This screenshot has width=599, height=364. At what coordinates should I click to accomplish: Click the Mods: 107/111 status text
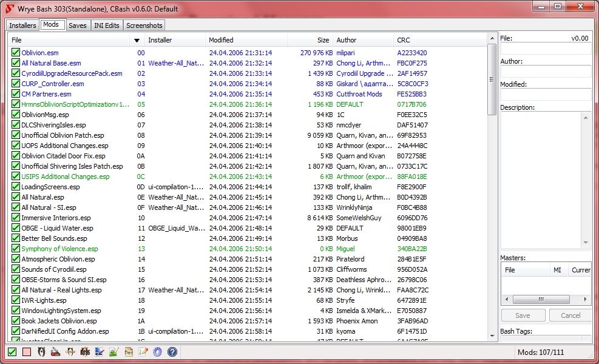click(x=541, y=352)
